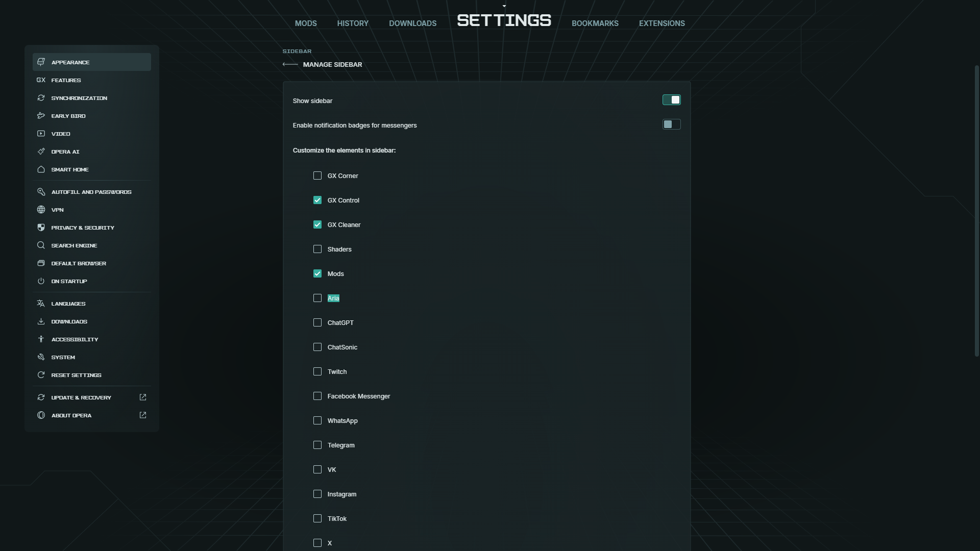Image resolution: width=980 pixels, height=551 pixels.
Task: Enable the WhatsApp sidebar checkbox
Action: [317, 420]
